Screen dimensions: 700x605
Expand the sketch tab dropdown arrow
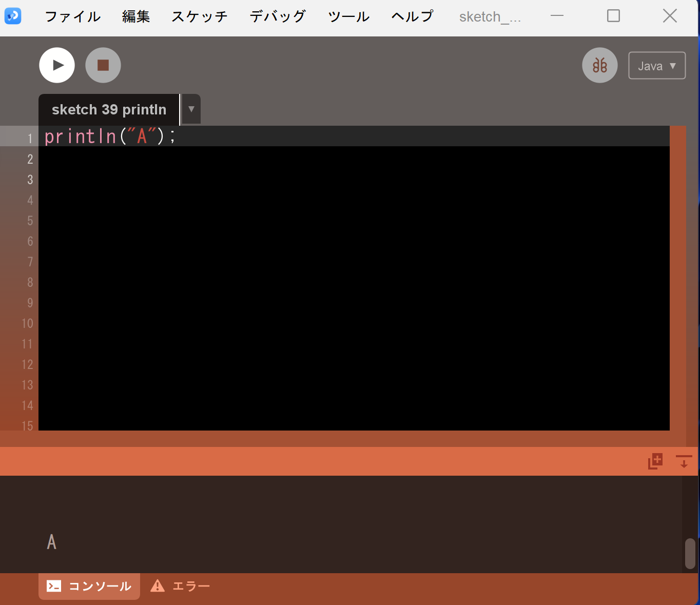click(190, 109)
